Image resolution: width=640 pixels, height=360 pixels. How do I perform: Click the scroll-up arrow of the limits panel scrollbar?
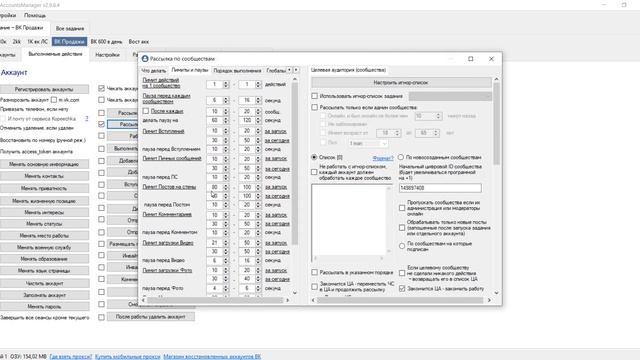point(295,79)
